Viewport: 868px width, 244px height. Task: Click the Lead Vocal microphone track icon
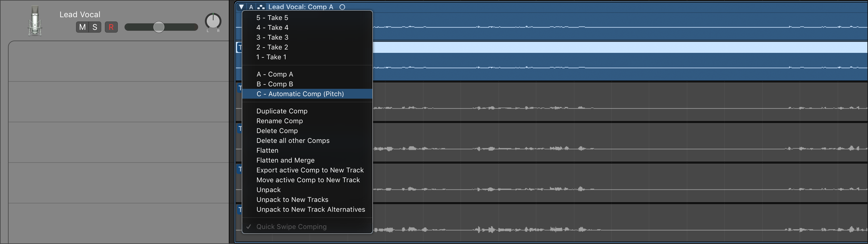point(35,21)
